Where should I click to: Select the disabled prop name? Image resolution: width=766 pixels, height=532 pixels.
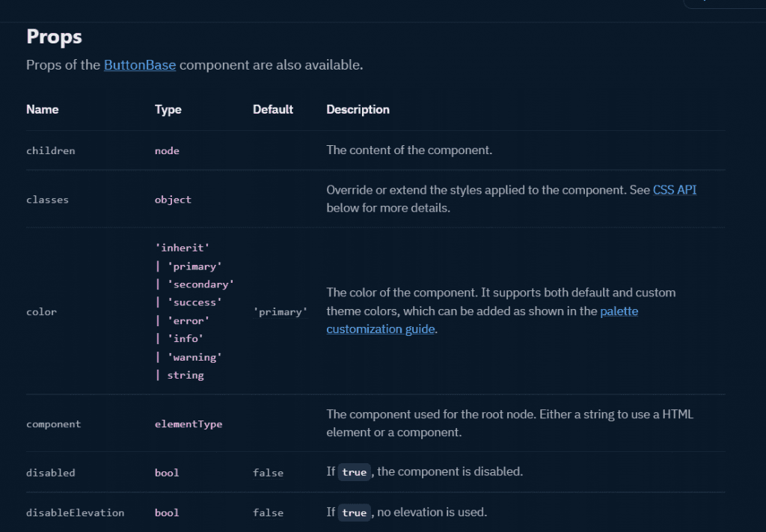pyautogui.click(x=50, y=473)
